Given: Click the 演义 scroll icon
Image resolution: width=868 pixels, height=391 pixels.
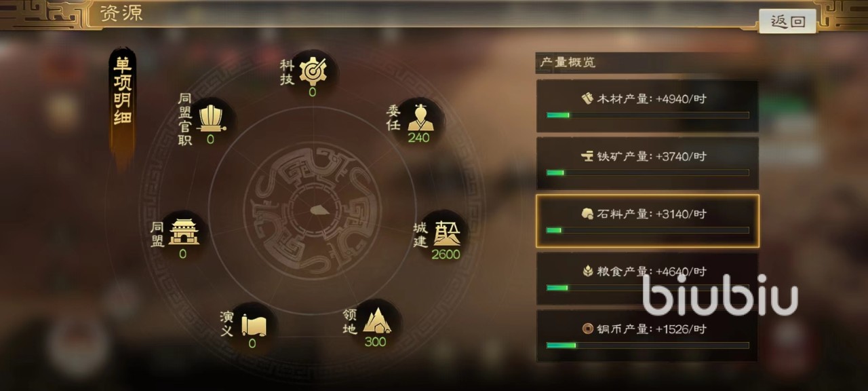Looking at the screenshot, I should point(253,324).
